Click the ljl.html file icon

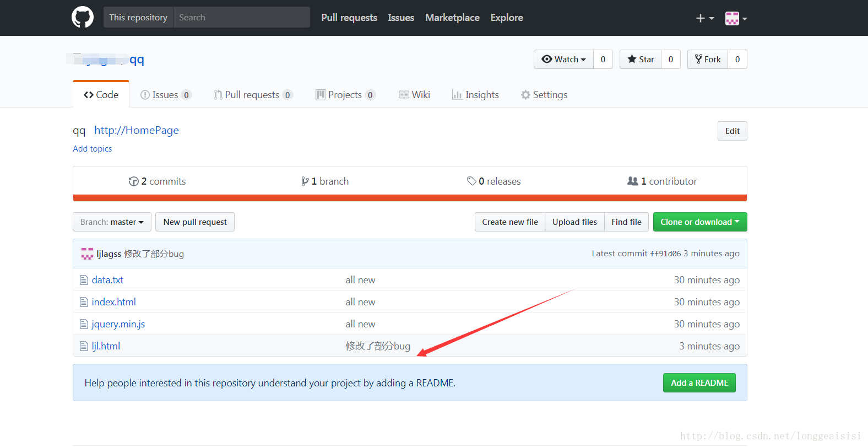coord(84,346)
